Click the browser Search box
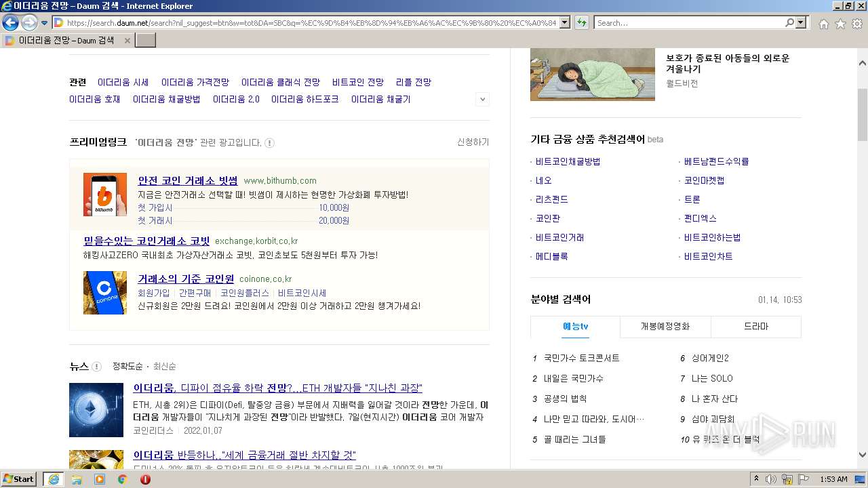 pos(689,22)
